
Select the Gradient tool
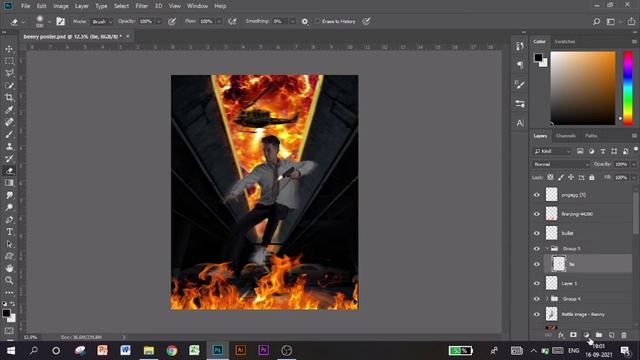tap(9, 183)
